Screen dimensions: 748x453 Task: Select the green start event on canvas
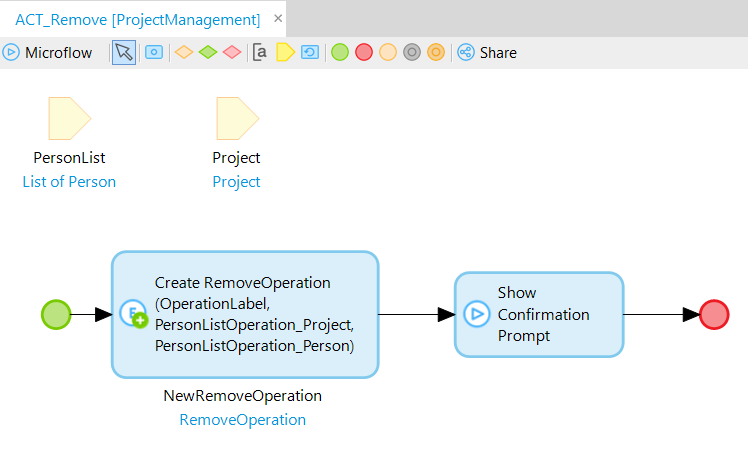point(56,315)
